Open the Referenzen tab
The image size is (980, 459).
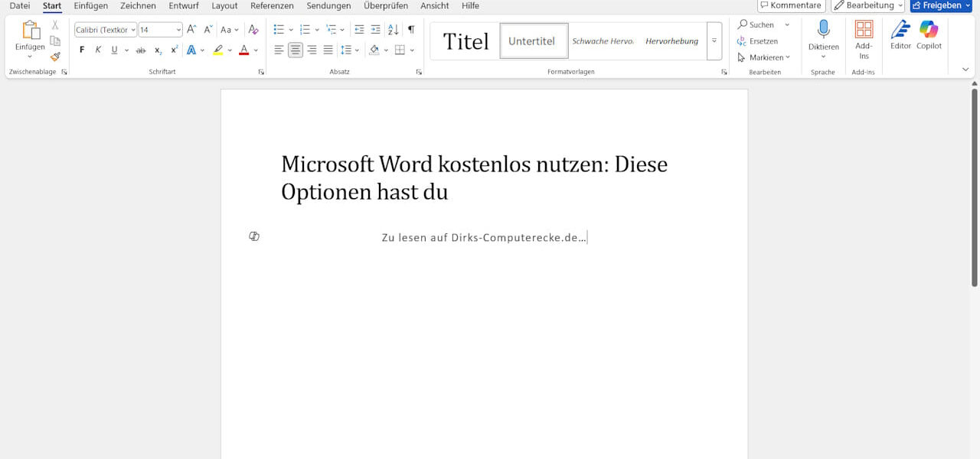pos(272,5)
